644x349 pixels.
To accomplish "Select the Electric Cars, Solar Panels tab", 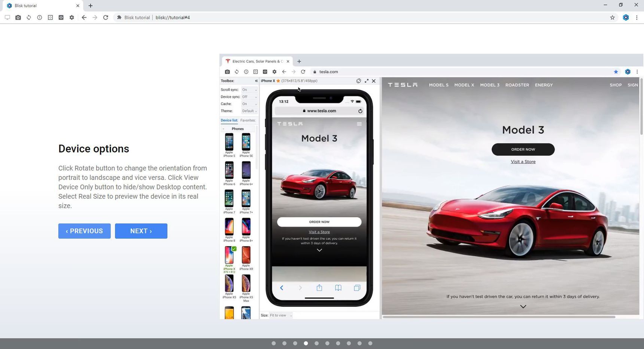I will [258, 61].
